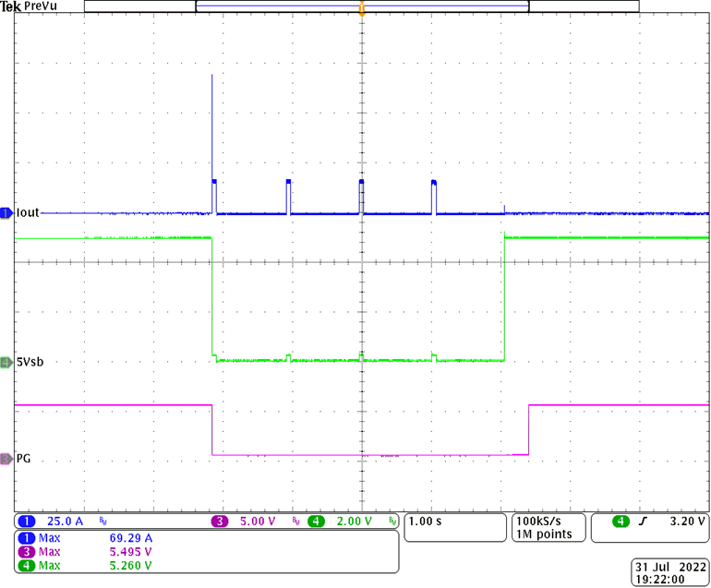Click the 5.00 V channel 3 scale value

coord(258,522)
